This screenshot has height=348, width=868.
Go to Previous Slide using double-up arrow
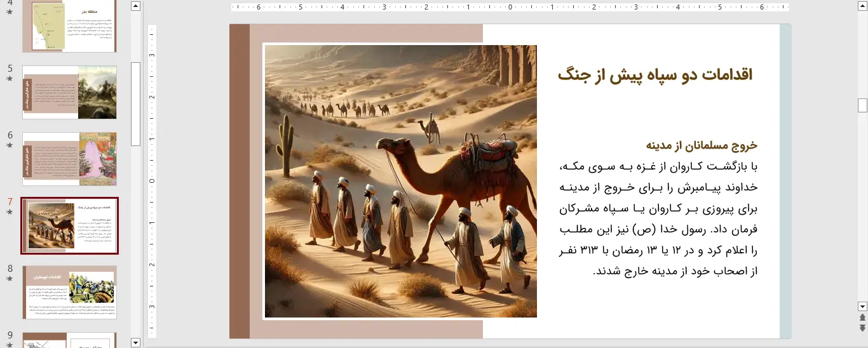(862, 317)
